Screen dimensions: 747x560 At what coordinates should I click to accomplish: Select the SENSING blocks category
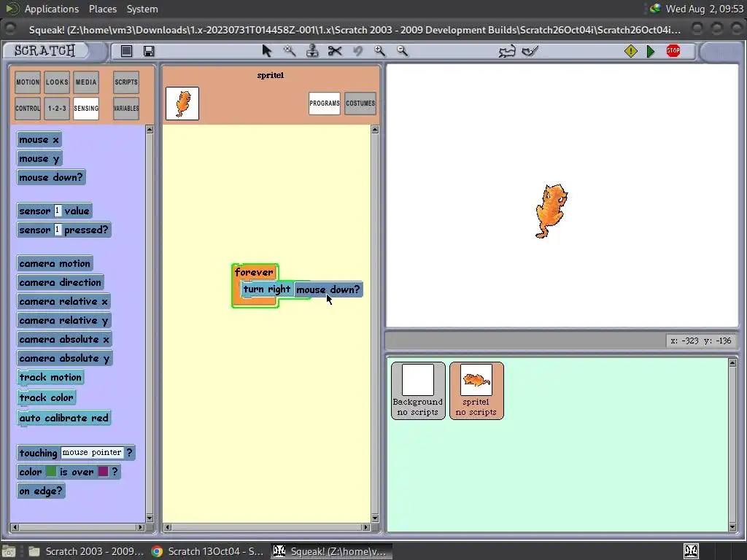[86, 109]
